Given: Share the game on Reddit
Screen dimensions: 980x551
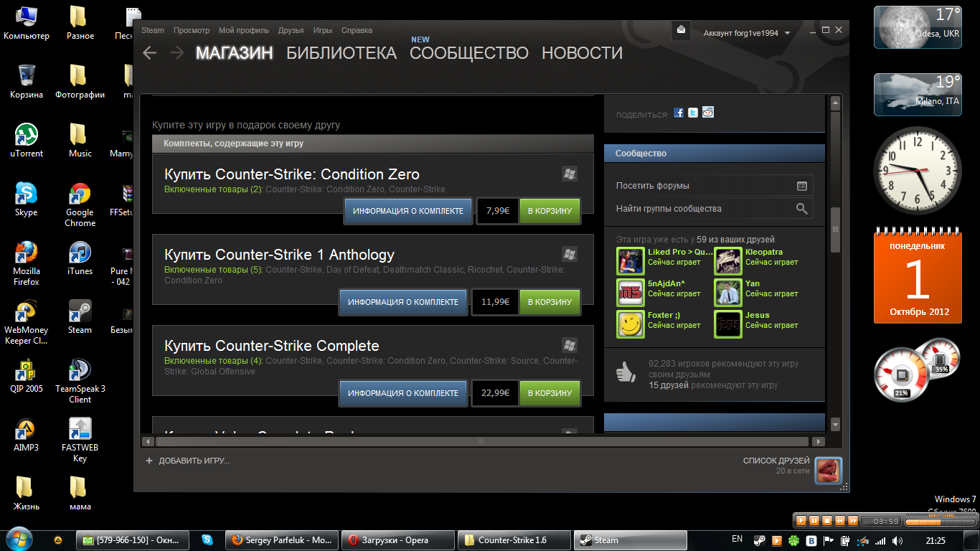Looking at the screenshot, I should [x=708, y=113].
